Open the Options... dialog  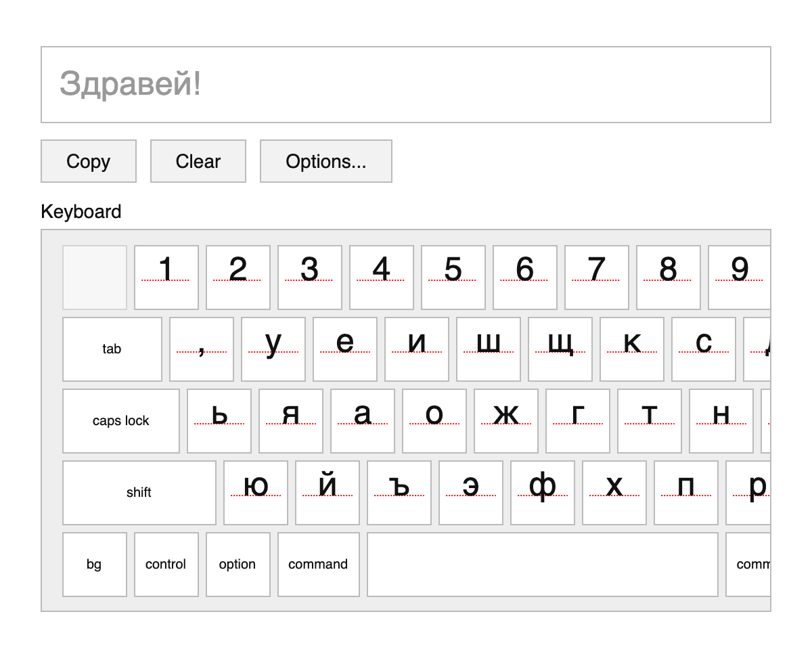coord(325,161)
